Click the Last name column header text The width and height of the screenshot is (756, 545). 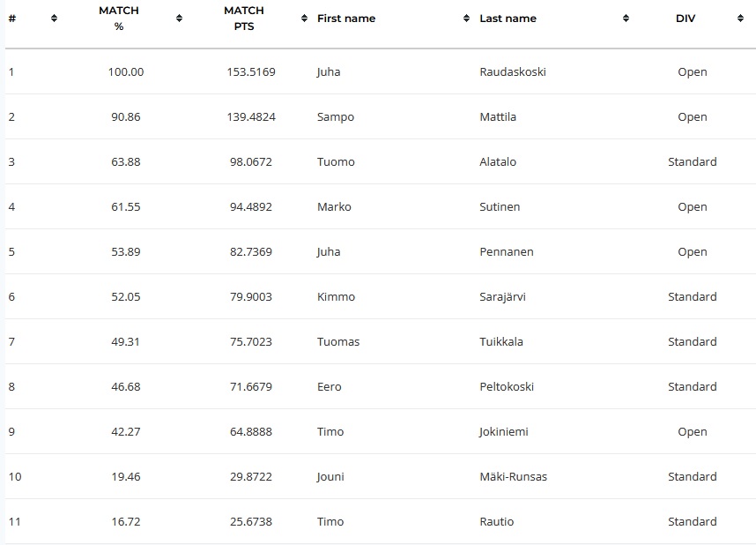click(508, 19)
